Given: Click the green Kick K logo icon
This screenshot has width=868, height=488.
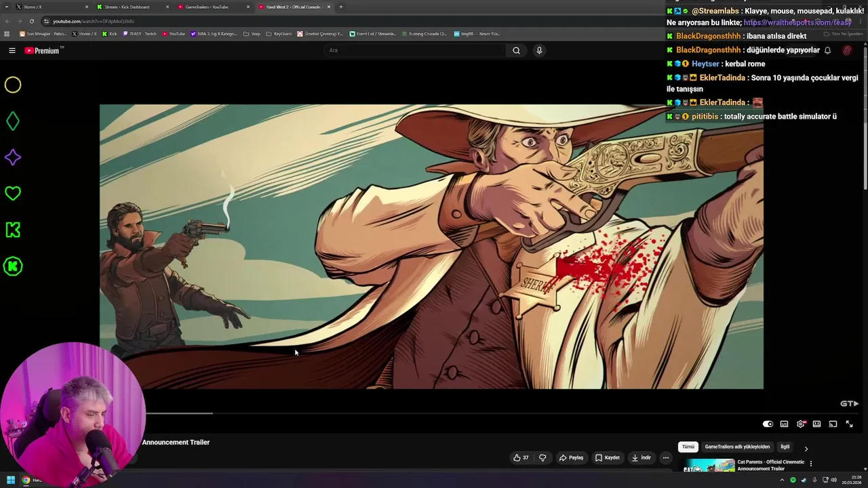Looking at the screenshot, I should (13, 230).
